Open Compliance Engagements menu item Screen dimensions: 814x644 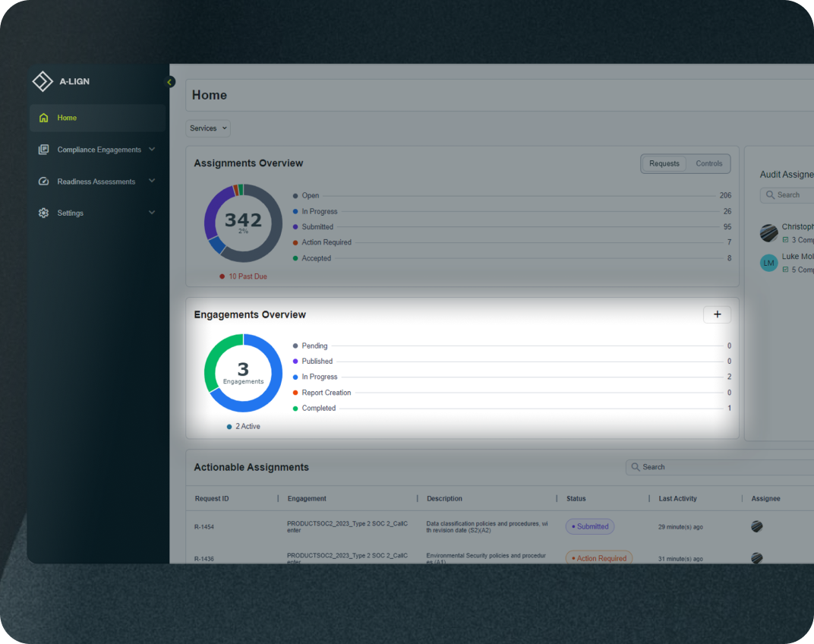pos(98,150)
